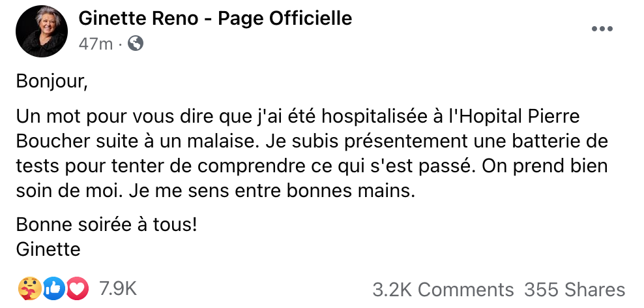Click the care hug reaction emoji
This screenshot has height=308, width=644.
click(x=30, y=288)
